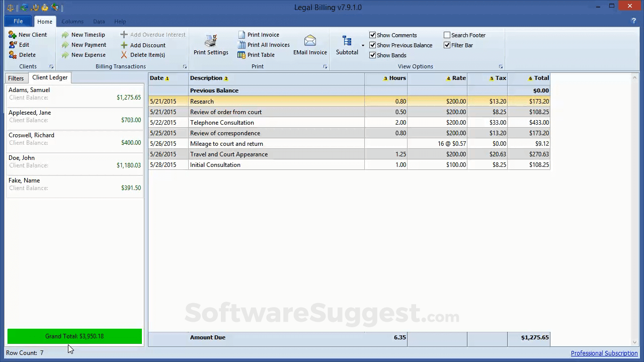This screenshot has width=644, height=362.
Task: Select the Add Discount icon
Action: [124, 45]
